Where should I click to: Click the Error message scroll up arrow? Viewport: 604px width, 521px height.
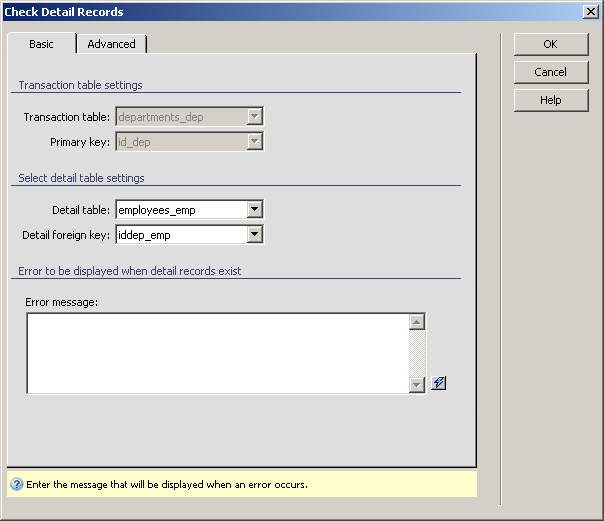pos(418,322)
